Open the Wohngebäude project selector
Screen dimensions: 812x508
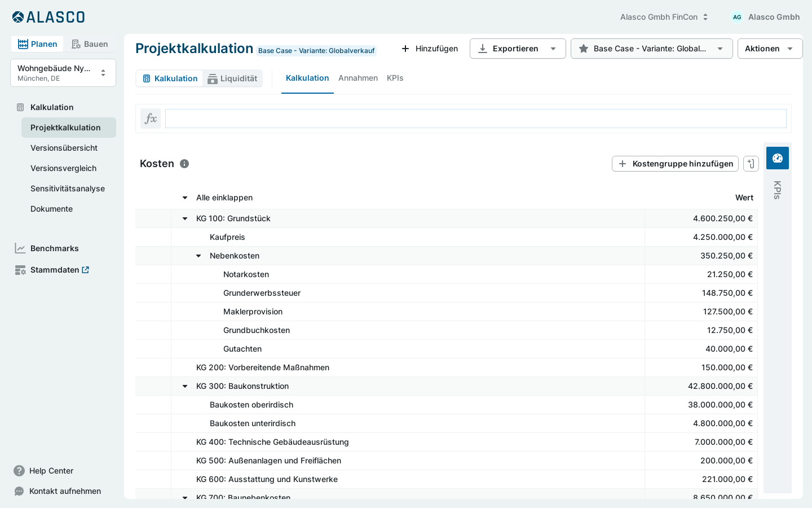tap(63, 73)
